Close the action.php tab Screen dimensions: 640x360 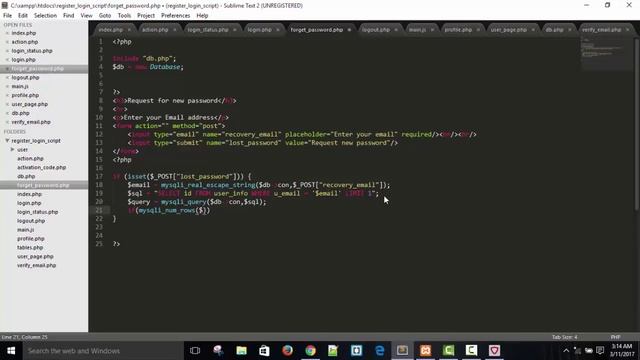[x=175, y=30]
